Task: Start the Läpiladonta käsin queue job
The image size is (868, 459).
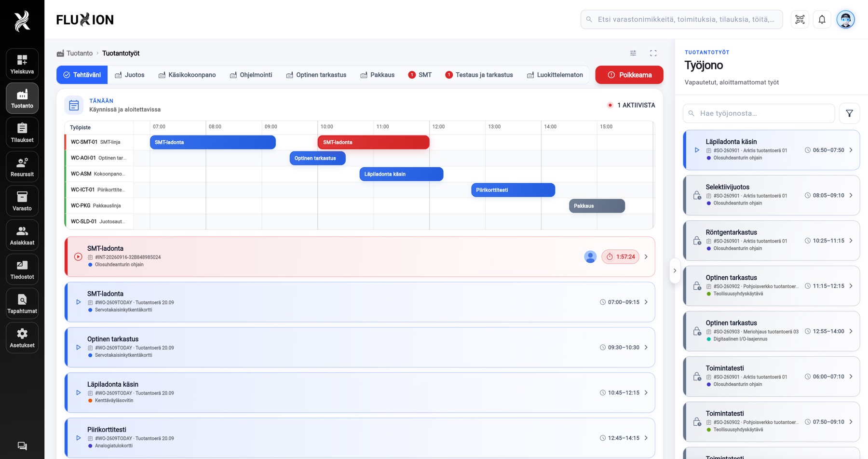Action: click(697, 150)
